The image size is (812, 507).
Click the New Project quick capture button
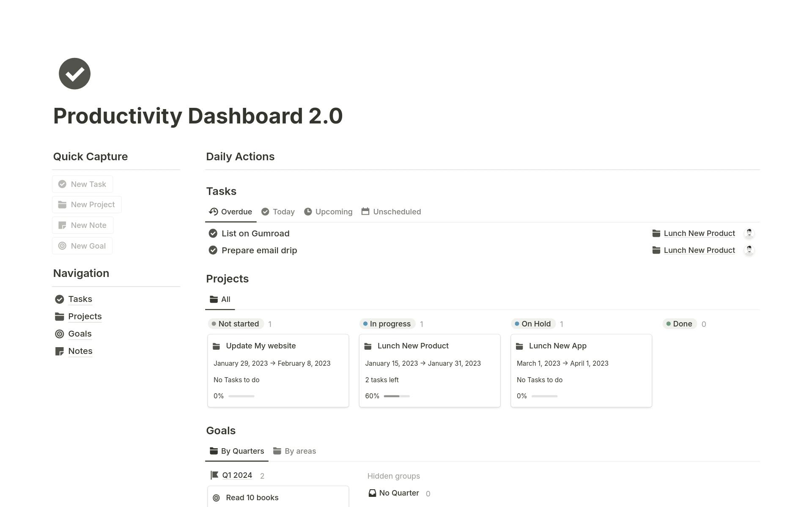pyautogui.click(x=86, y=204)
